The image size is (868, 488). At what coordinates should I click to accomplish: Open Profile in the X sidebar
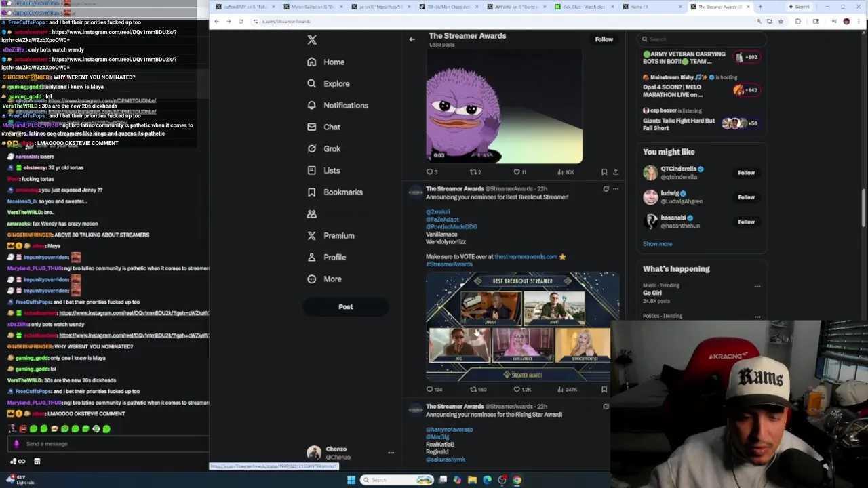point(327,257)
